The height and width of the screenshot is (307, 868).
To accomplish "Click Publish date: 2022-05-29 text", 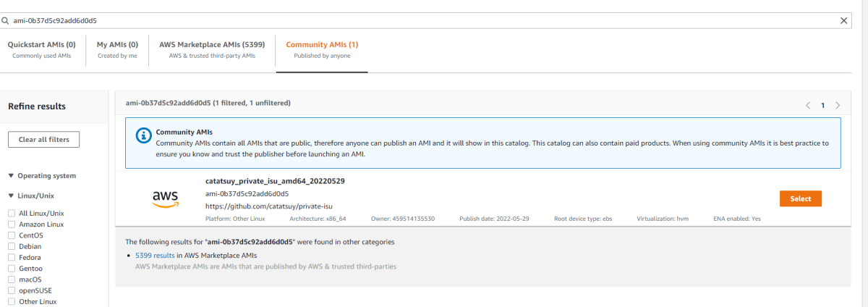I will (x=495, y=218).
